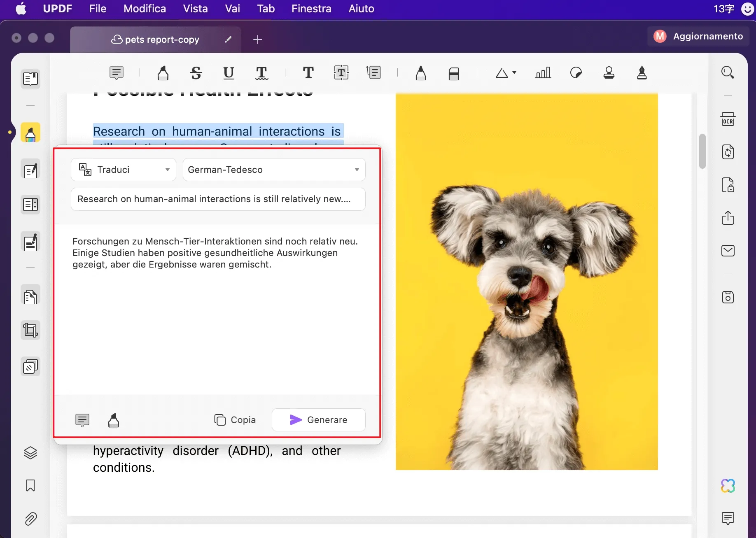
Task: Select the signature pen tool
Action: (642, 73)
